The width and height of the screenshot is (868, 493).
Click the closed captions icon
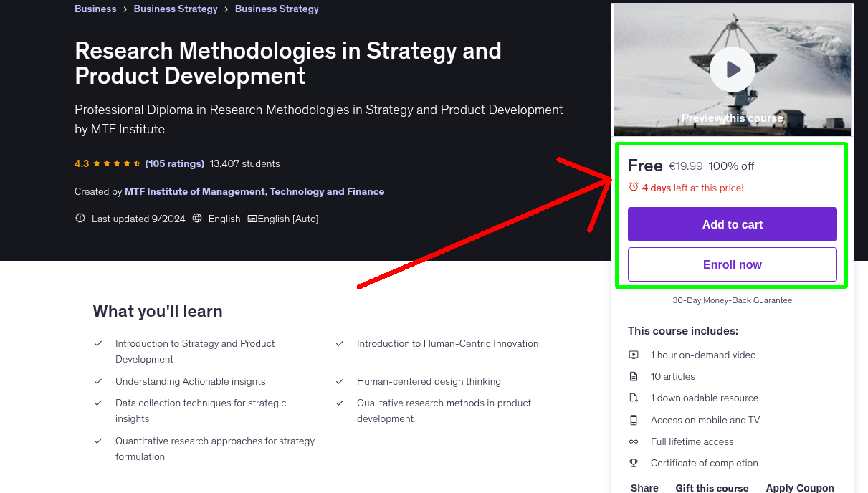coord(252,219)
